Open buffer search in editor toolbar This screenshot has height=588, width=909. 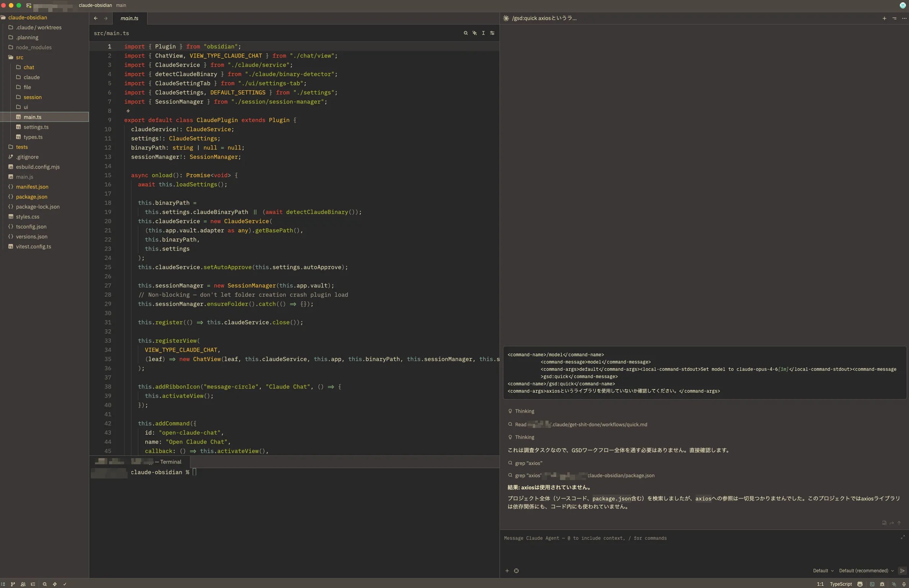(466, 33)
